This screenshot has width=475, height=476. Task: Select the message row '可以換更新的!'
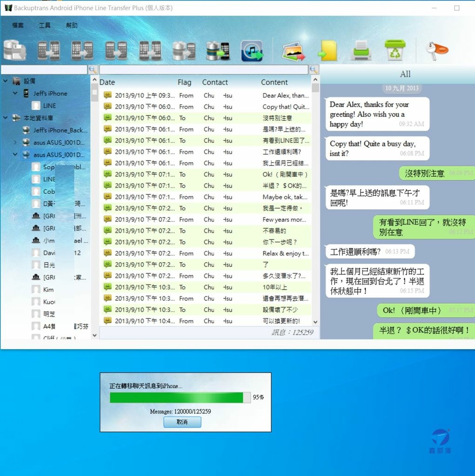pos(206,321)
